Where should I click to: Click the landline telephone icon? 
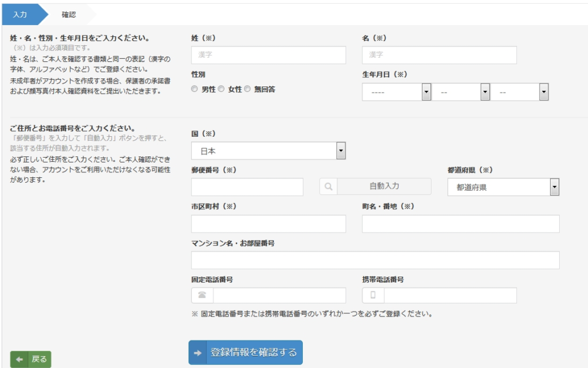[x=202, y=295]
